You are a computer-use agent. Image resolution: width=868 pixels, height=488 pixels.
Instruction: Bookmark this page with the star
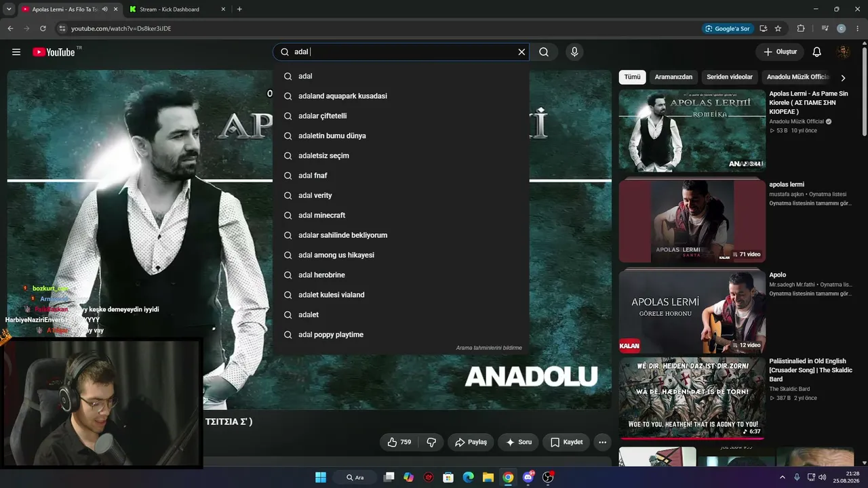pos(778,28)
